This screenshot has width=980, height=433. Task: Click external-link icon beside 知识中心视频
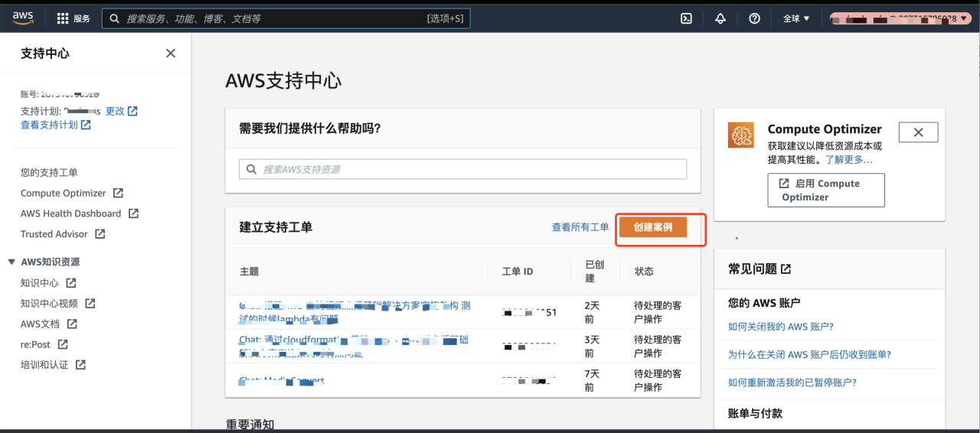90,304
